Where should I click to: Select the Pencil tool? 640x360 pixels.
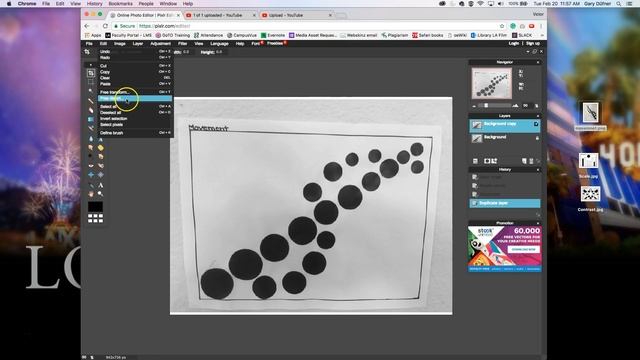(91, 100)
